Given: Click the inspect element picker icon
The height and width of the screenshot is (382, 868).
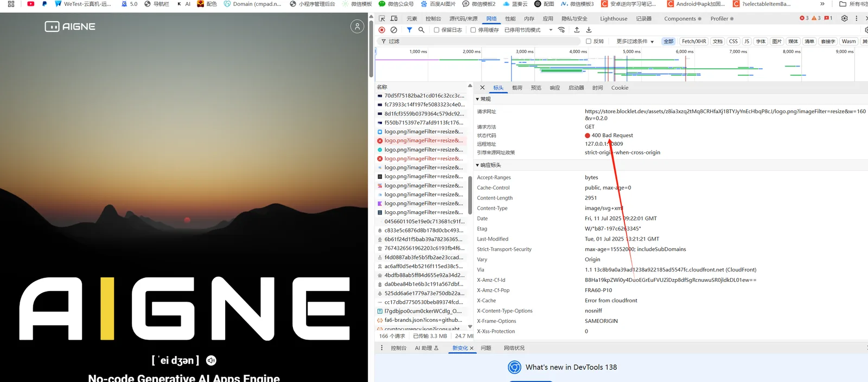Looking at the screenshot, I should pyautogui.click(x=382, y=18).
